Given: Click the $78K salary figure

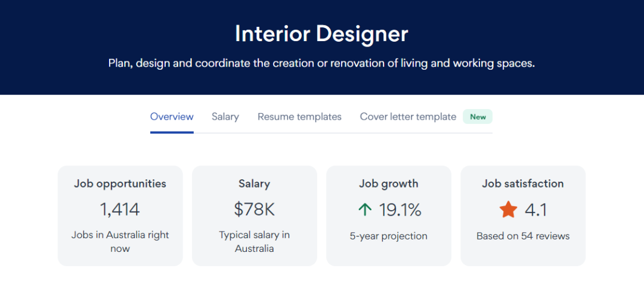Looking at the screenshot, I should tap(254, 210).
